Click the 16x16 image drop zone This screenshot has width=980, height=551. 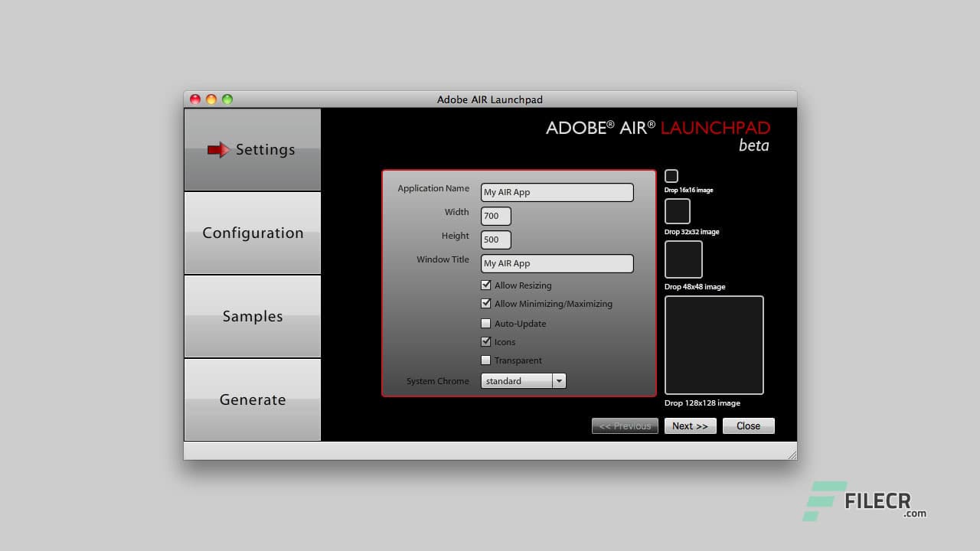(x=671, y=176)
